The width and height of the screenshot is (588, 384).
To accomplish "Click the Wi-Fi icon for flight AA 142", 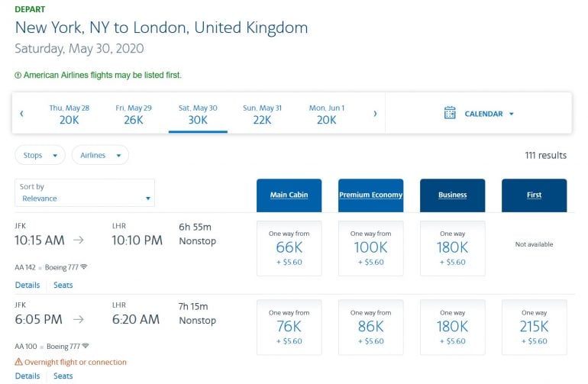I will click(84, 267).
